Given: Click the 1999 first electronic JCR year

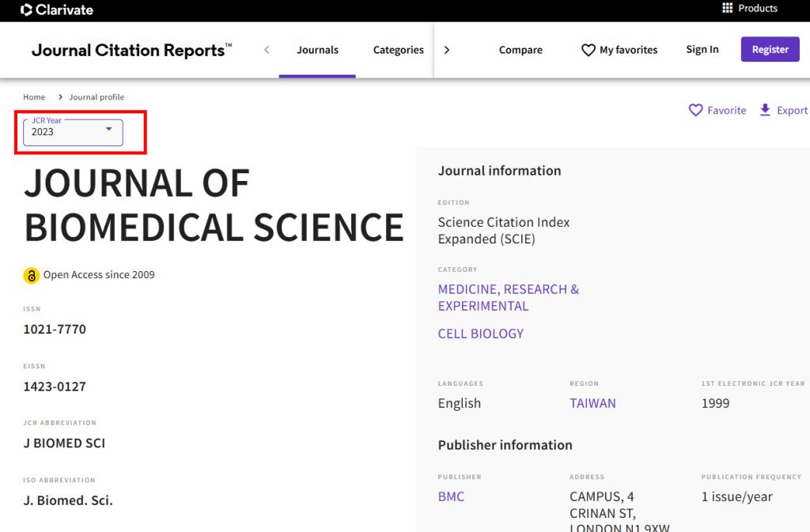Looking at the screenshot, I should coord(715,403).
